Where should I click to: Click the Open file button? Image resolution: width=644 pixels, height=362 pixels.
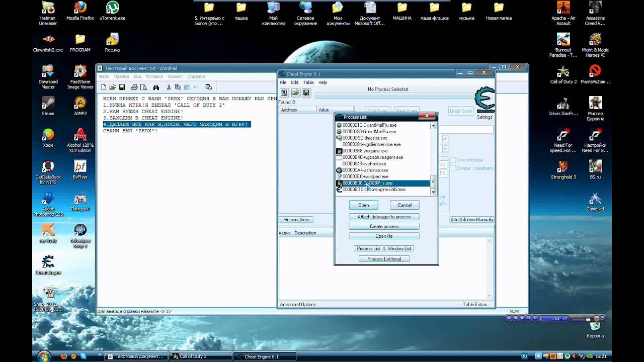click(x=384, y=236)
